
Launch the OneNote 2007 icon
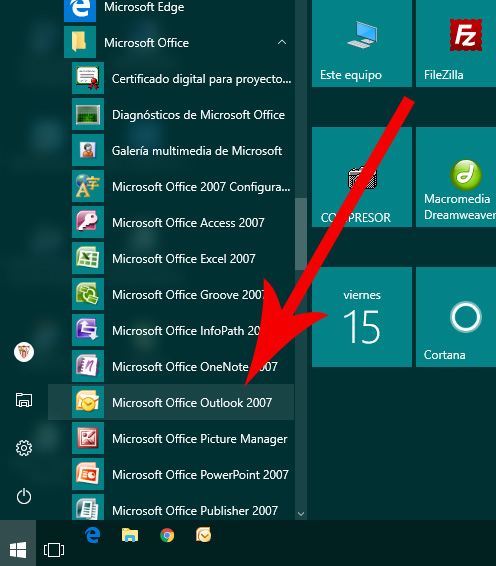pyautogui.click(x=88, y=366)
